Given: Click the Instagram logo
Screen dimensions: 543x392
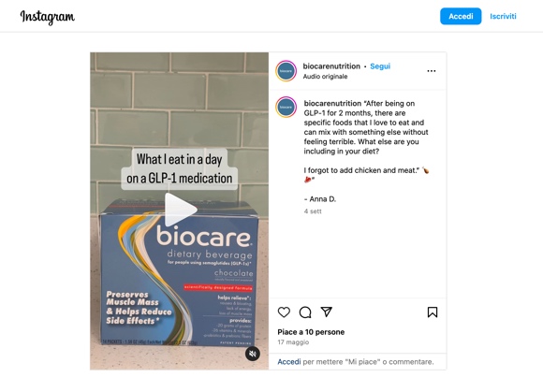Looking at the screenshot, I should click(x=48, y=17).
